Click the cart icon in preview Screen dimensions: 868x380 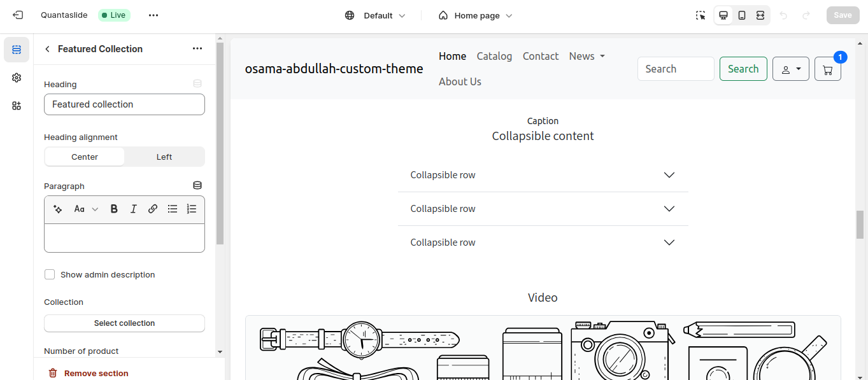point(827,69)
